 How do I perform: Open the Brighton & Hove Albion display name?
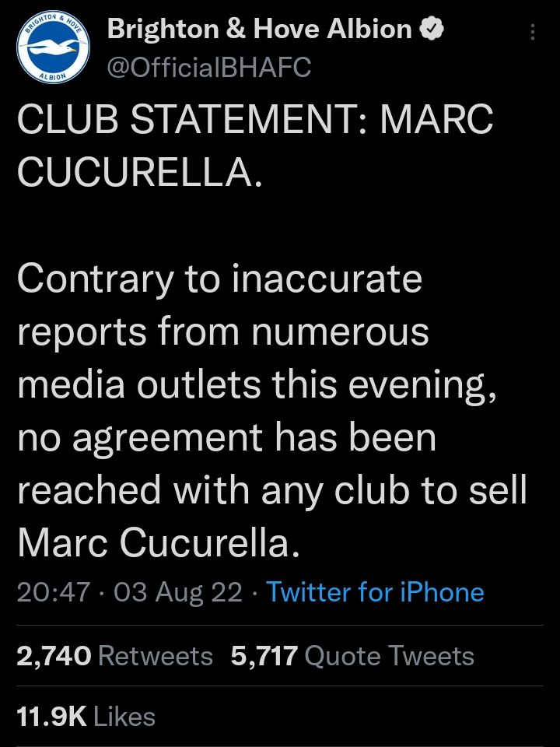(259, 29)
